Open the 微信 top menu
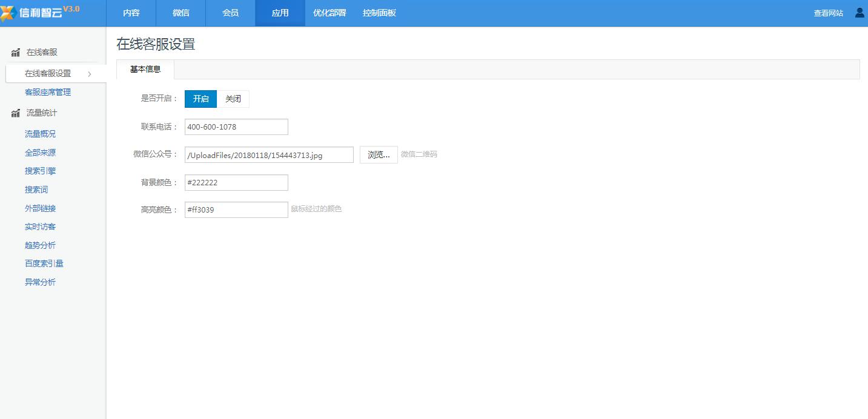 (181, 13)
